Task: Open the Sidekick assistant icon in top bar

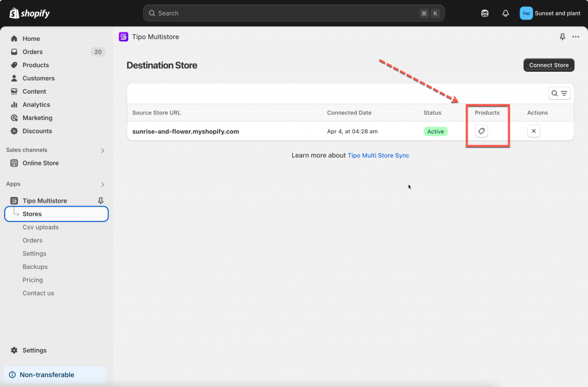Action: pos(485,13)
